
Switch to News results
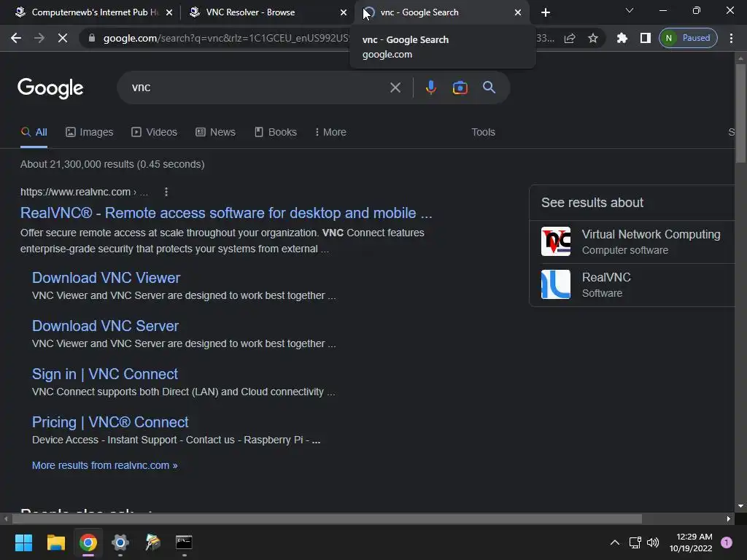(215, 133)
